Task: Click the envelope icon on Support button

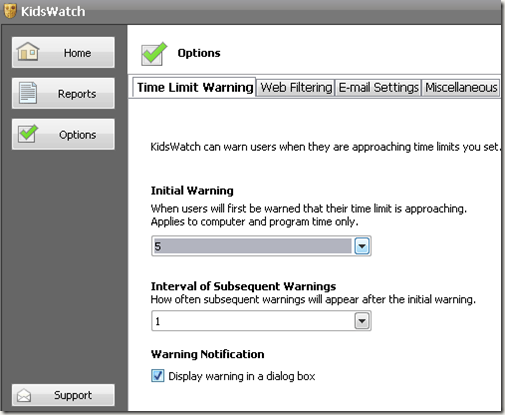Action: (x=24, y=395)
